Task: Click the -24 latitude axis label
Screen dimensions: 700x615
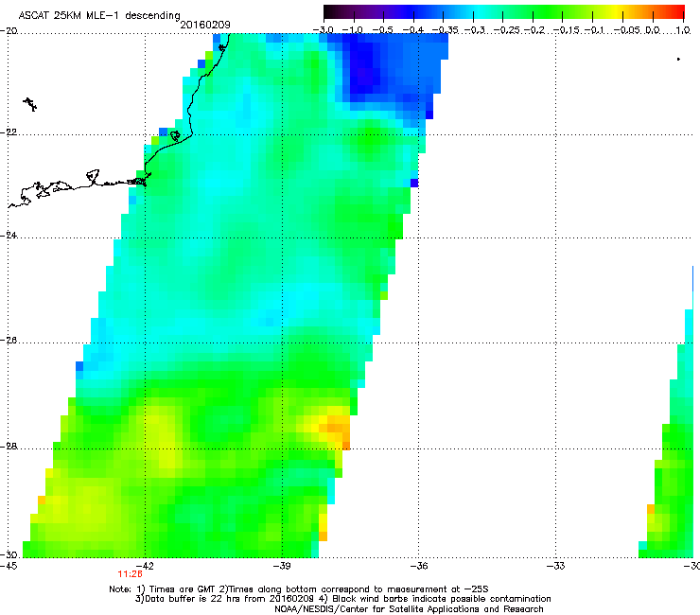Action: [x=9, y=235]
